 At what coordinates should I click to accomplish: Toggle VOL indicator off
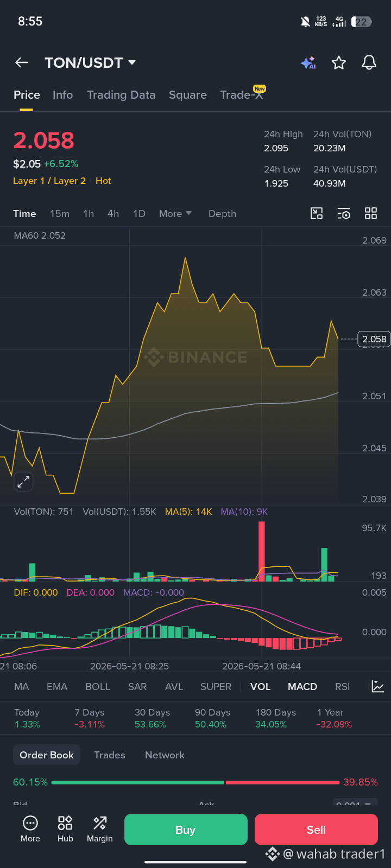pyautogui.click(x=260, y=687)
